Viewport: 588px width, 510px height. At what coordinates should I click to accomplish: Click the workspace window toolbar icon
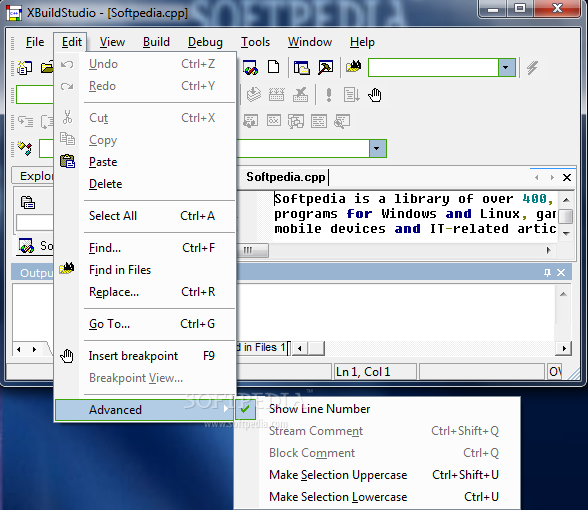[302, 68]
